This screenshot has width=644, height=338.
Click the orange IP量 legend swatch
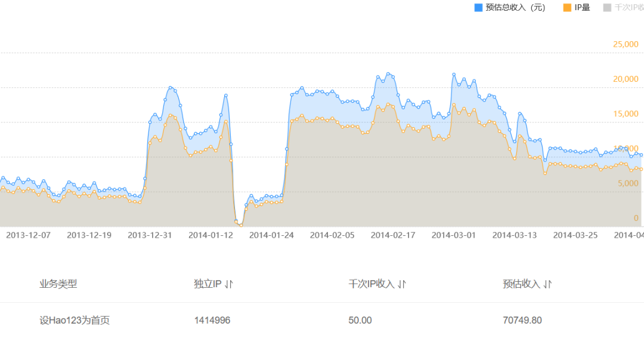click(566, 8)
